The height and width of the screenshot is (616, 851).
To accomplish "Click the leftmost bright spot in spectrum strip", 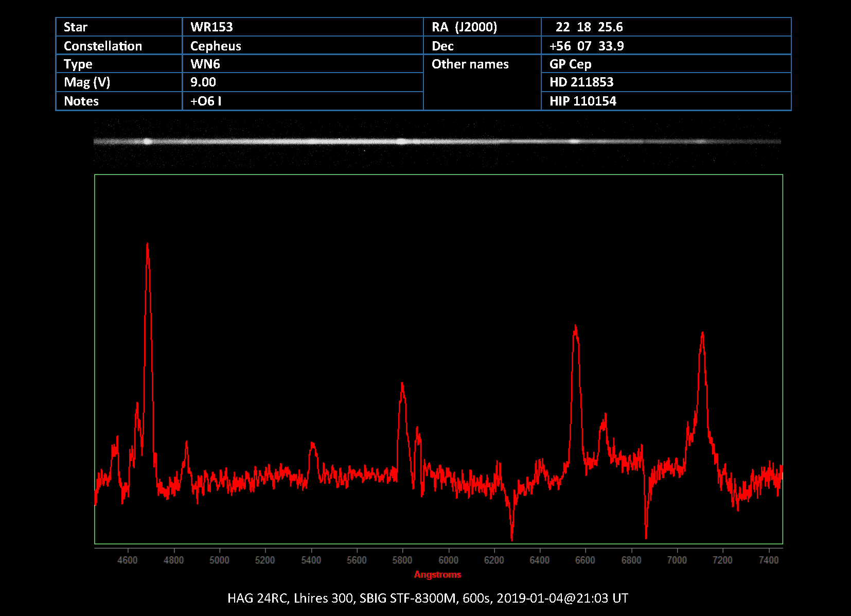I will 148,141.
